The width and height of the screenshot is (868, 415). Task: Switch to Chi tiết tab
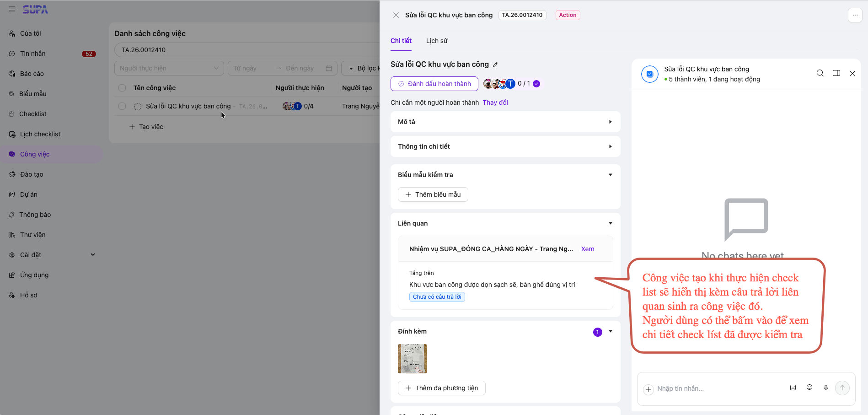(401, 41)
